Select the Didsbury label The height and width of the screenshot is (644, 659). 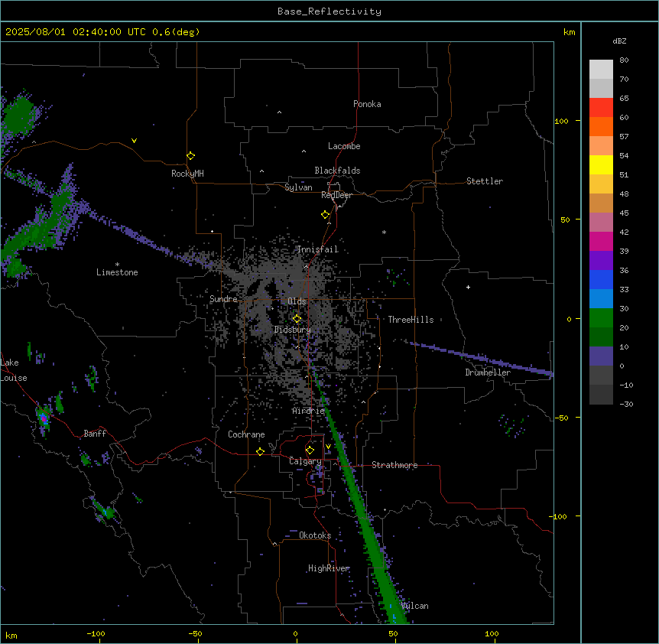pos(293,330)
